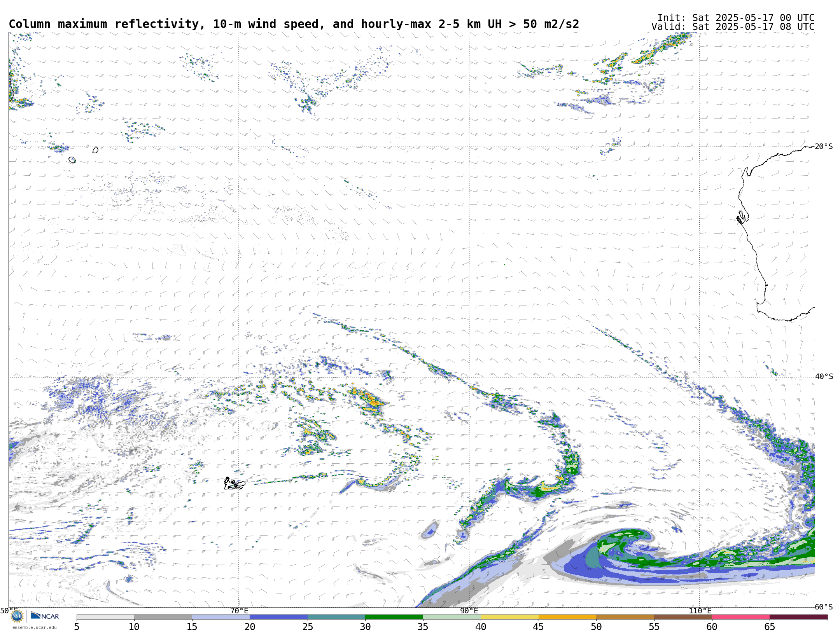Click the orange 45-50 dBZ color swatch
Image resolution: width=840 pixels, height=632 pixels.
coord(567,617)
